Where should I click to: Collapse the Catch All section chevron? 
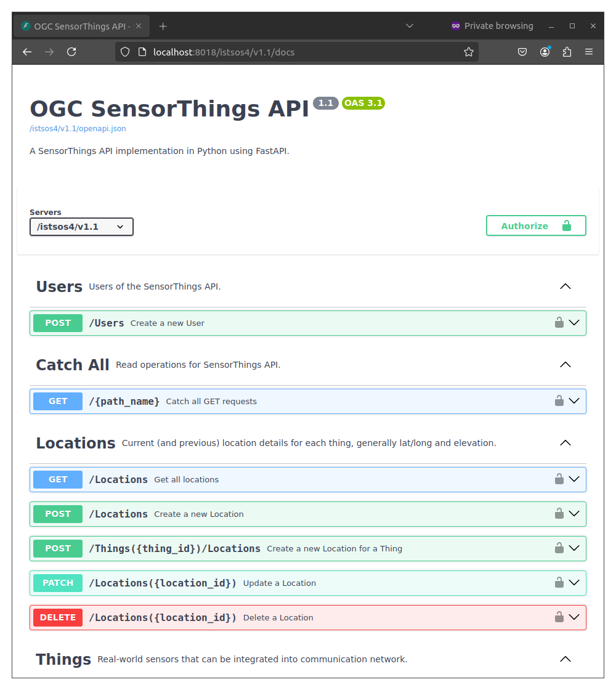[565, 365]
